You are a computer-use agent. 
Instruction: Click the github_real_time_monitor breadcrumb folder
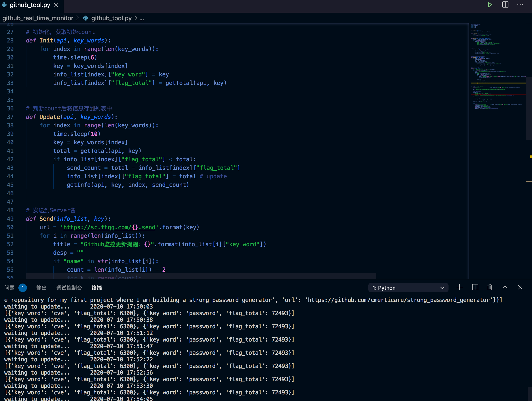[x=38, y=18]
